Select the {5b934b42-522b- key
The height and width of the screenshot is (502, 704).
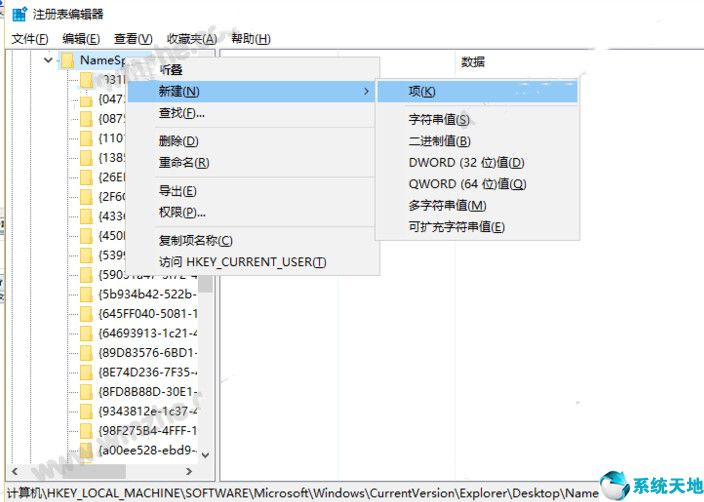(x=147, y=295)
